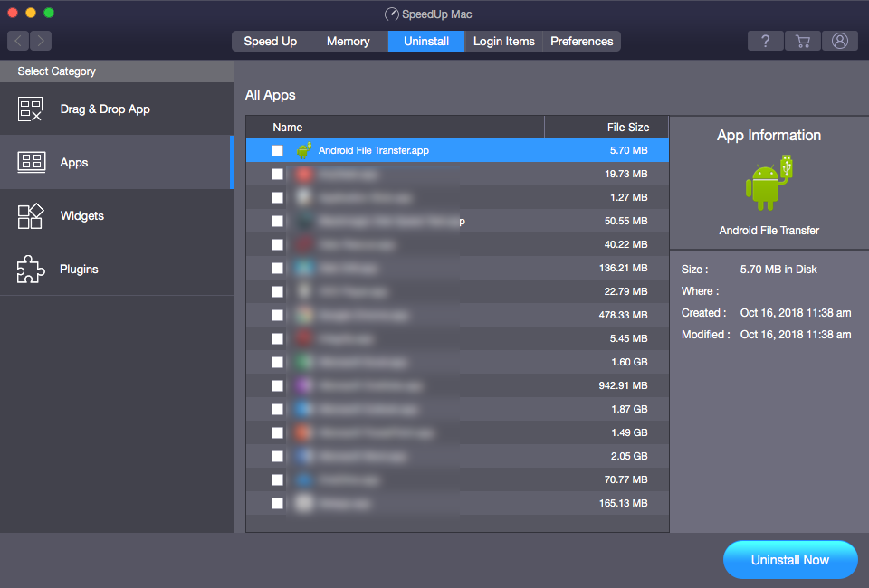This screenshot has height=588, width=869.
Task: Go forward with the right arrow button
Action: click(x=41, y=41)
